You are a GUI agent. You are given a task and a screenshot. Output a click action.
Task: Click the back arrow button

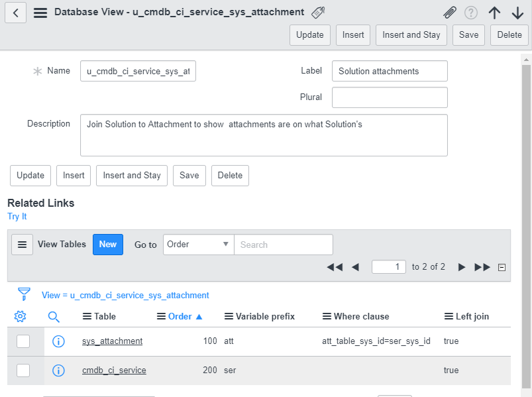click(x=15, y=13)
